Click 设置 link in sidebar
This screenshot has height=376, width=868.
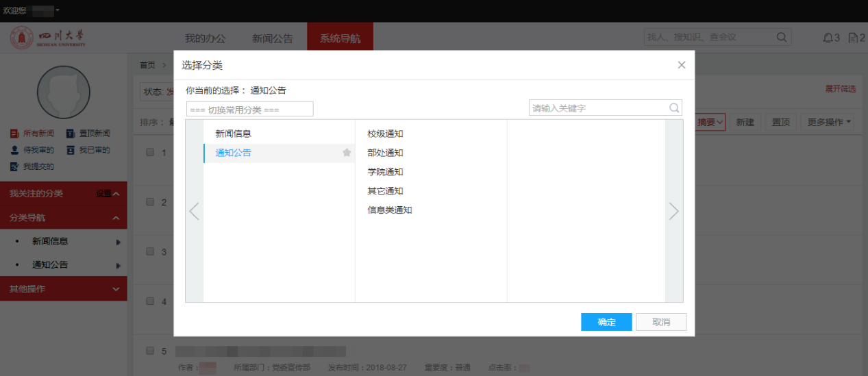click(x=103, y=194)
